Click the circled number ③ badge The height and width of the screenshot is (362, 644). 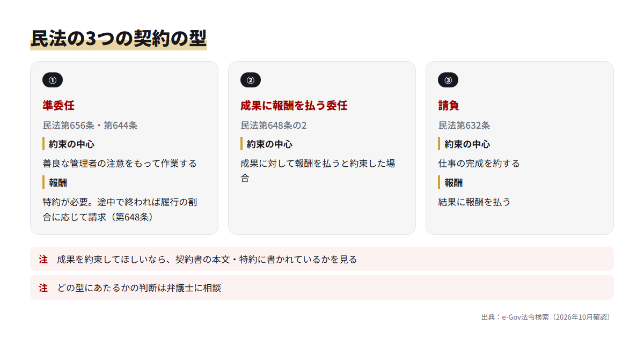tap(448, 80)
